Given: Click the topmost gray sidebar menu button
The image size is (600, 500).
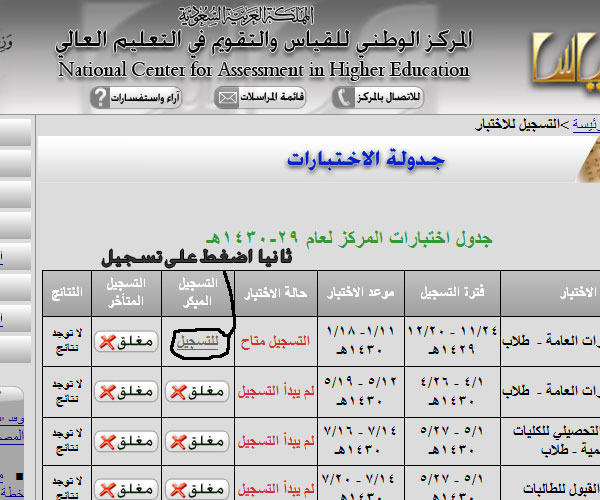Looking at the screenshot, I should coord(15,132).
